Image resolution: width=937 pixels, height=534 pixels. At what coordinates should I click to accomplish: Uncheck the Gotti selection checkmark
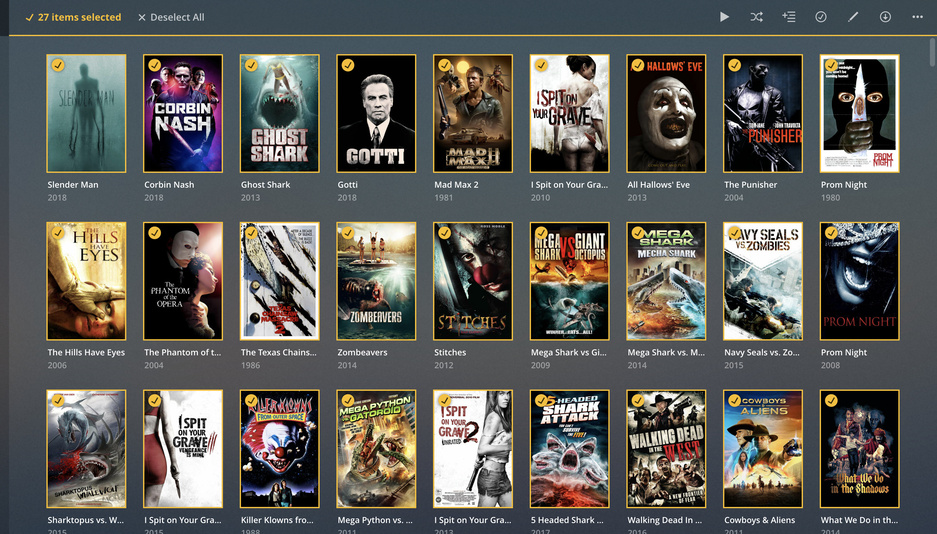(x=348, y=65)
